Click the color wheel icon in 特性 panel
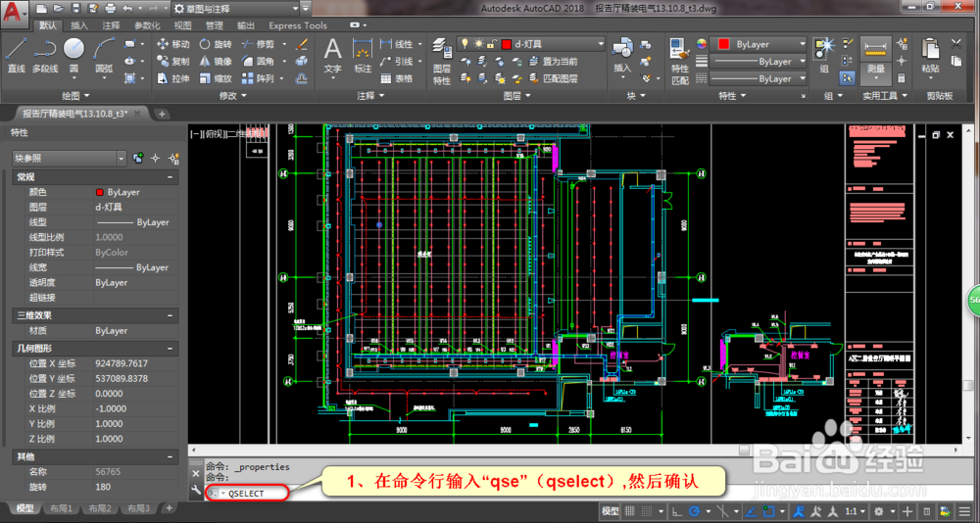980x523 pixels. [x=702, y=44]
